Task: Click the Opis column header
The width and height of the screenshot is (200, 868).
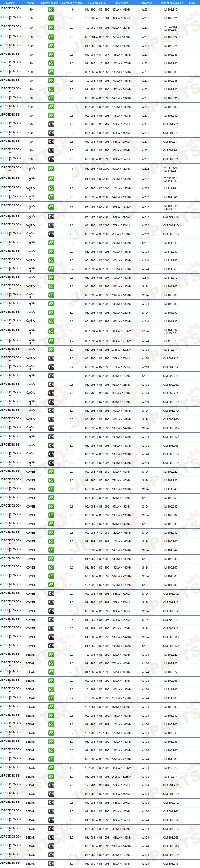Action: coord(192,3)
